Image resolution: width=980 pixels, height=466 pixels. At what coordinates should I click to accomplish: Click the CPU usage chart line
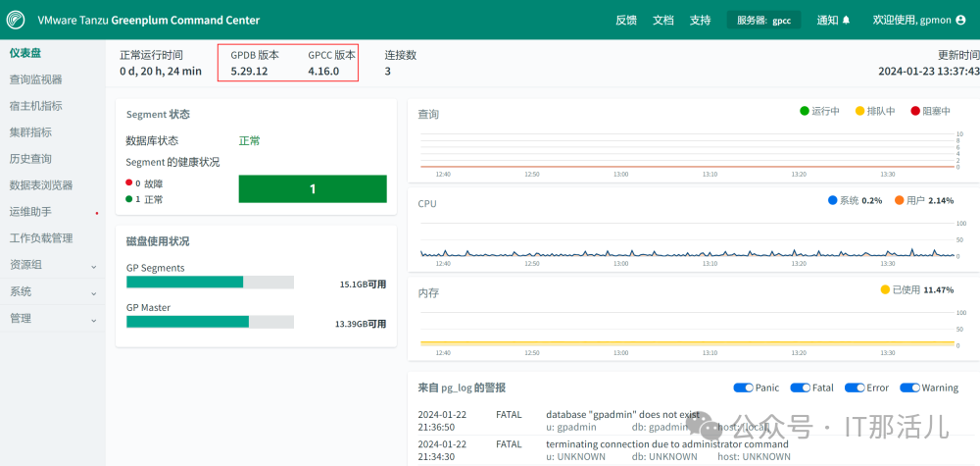686,254
